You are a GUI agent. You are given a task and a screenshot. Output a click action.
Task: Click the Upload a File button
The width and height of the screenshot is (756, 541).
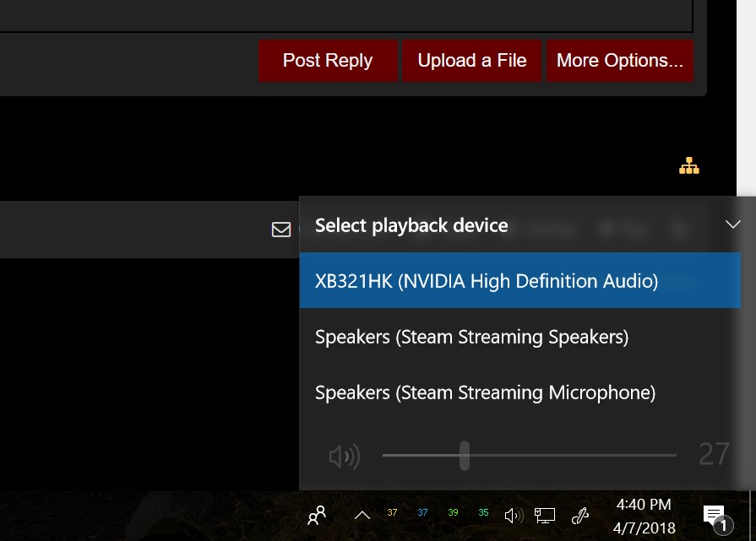coord(471,61)
